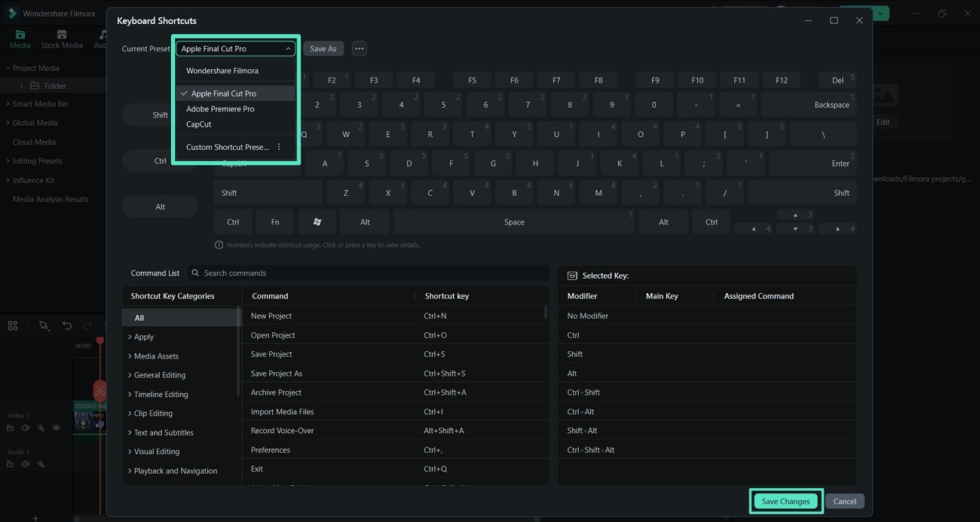Click the Undo arrow in timeline toolbar
This screenshot has height=522, width=980.
(67, 325)
